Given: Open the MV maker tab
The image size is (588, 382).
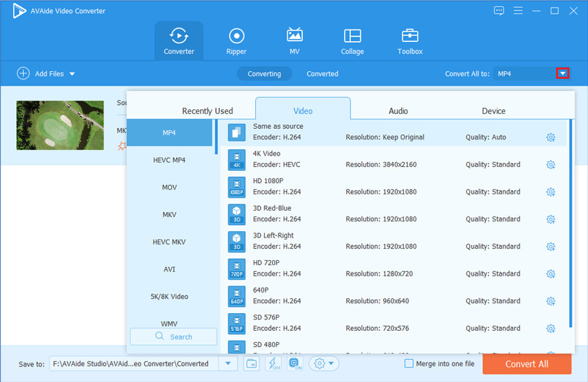Looking at the screenshot, I should click(x=295, y=41).
